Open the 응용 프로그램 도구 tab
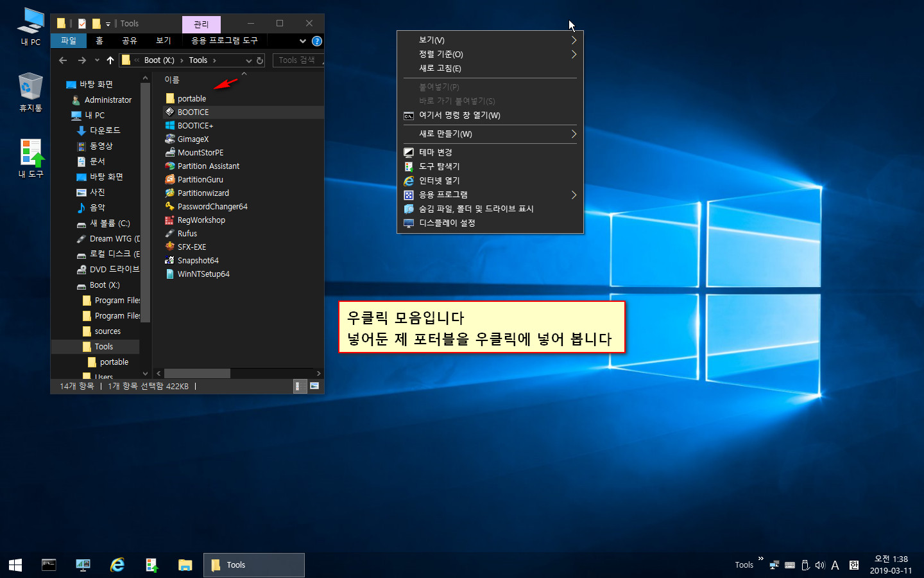 (x=225, y=40)
